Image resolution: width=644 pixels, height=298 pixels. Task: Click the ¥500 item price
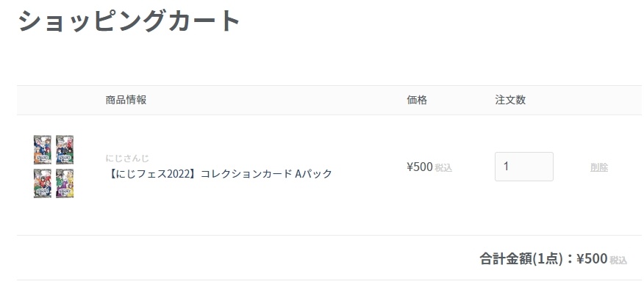click(420, 167)
